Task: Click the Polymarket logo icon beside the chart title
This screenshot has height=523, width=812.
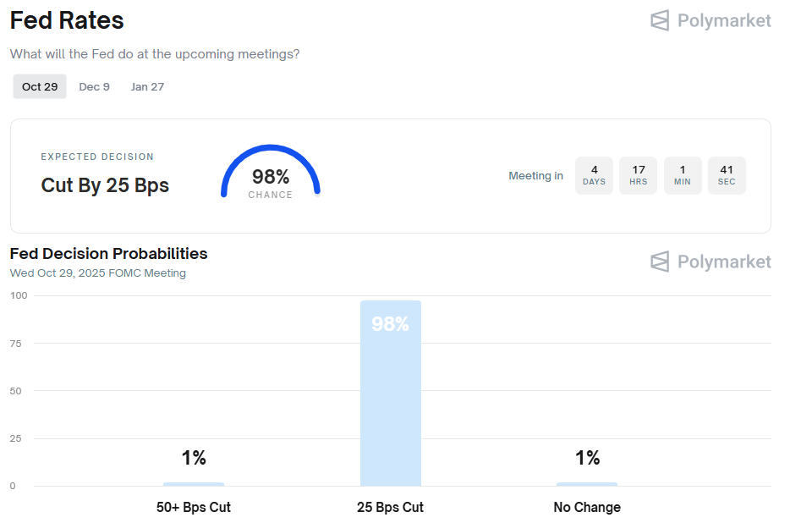Action: 660,261
